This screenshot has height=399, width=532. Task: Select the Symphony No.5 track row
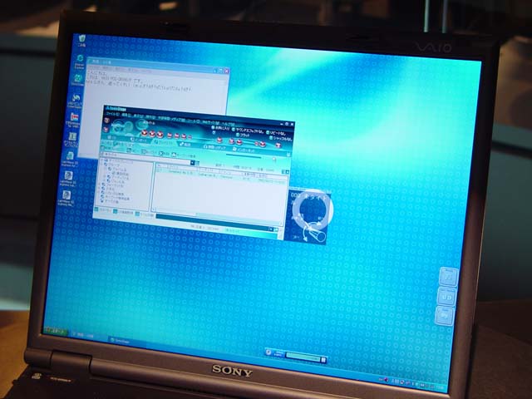click(x=222, y=175)
